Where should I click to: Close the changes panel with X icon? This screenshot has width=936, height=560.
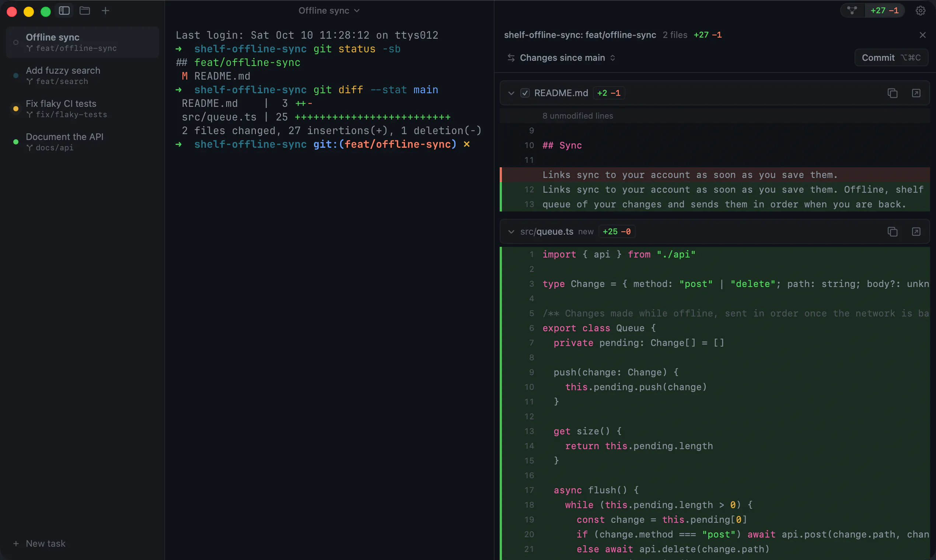point(922,35)
